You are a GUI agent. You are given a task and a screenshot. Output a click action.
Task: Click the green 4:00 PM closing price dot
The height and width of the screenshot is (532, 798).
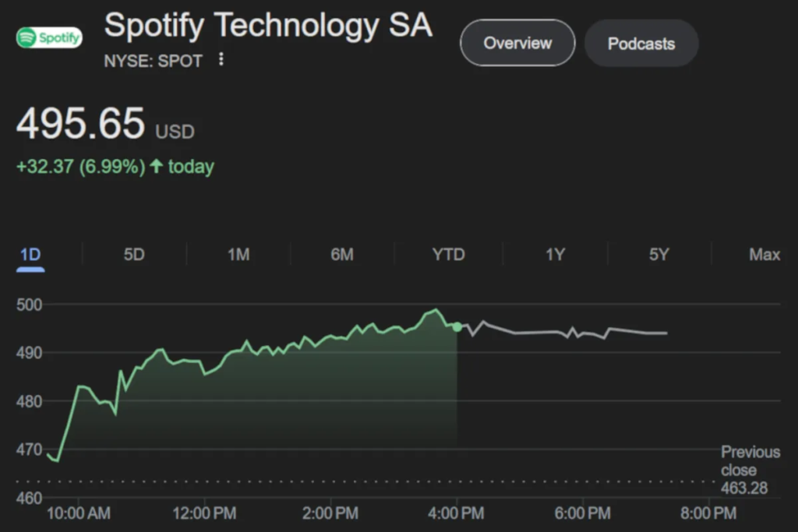point(457,326)
